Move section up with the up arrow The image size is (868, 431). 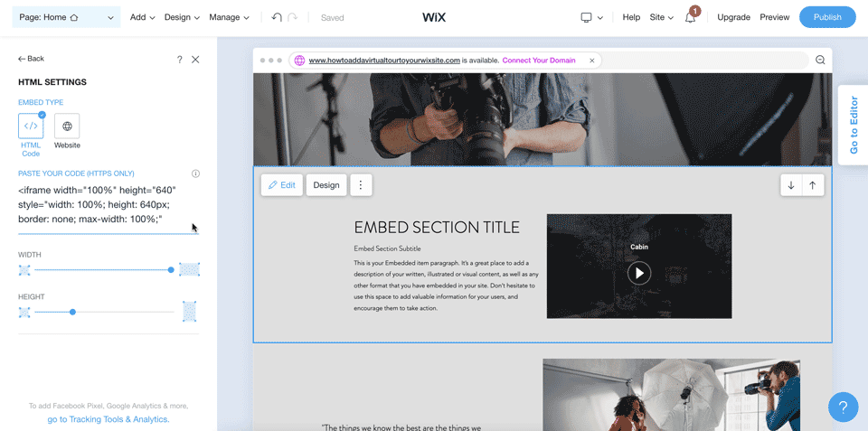tap(813, 185)
